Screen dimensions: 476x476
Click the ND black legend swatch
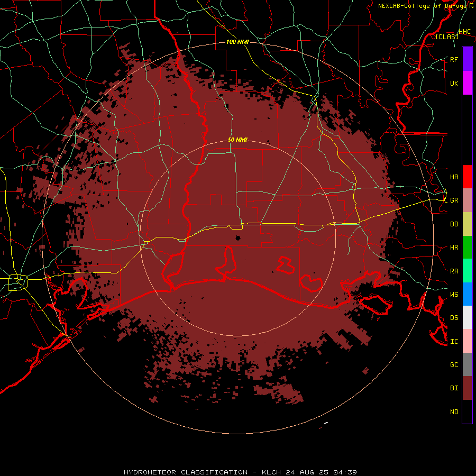[467, 411]
